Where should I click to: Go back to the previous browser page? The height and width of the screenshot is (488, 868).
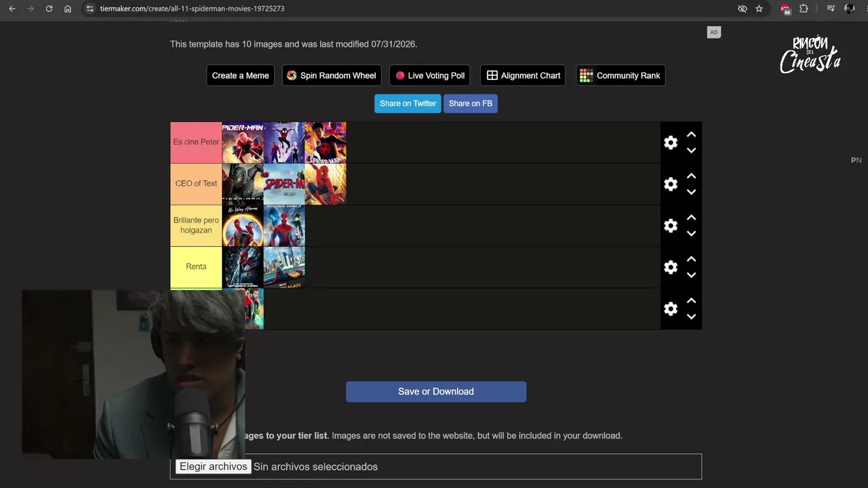pyautogui.click(x=12, y=9)
